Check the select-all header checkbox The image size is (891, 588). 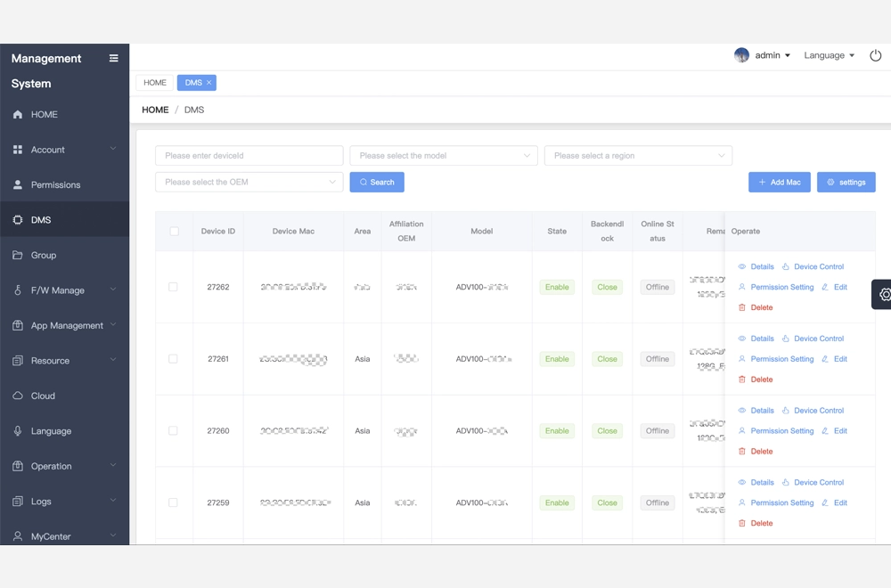point(175,232)
